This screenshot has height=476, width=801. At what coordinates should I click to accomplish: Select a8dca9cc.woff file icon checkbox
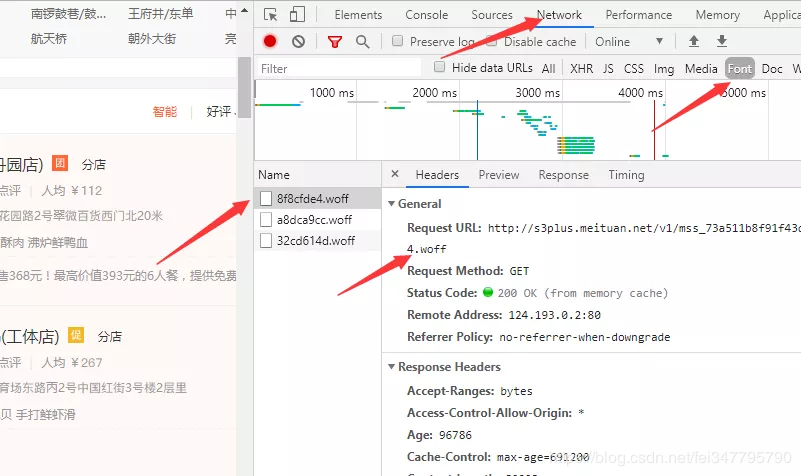(x=266, y=220)
